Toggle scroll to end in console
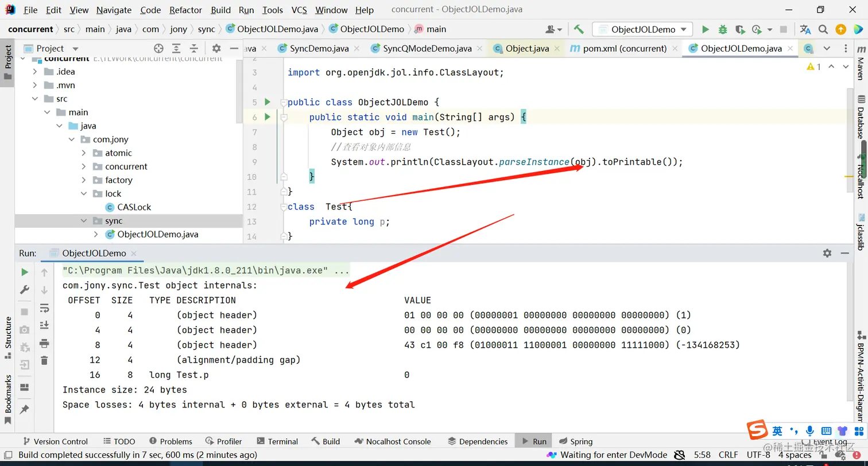 [x=44, y=325]
